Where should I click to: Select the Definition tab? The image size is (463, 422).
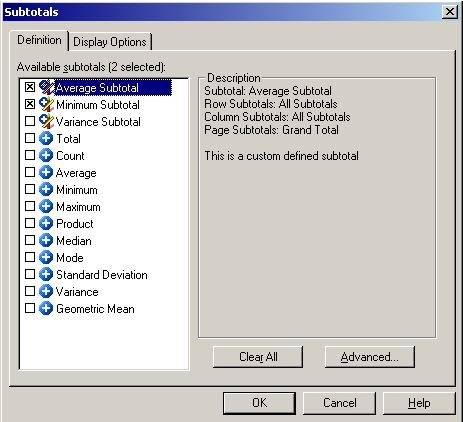click(x=39, y=40)
